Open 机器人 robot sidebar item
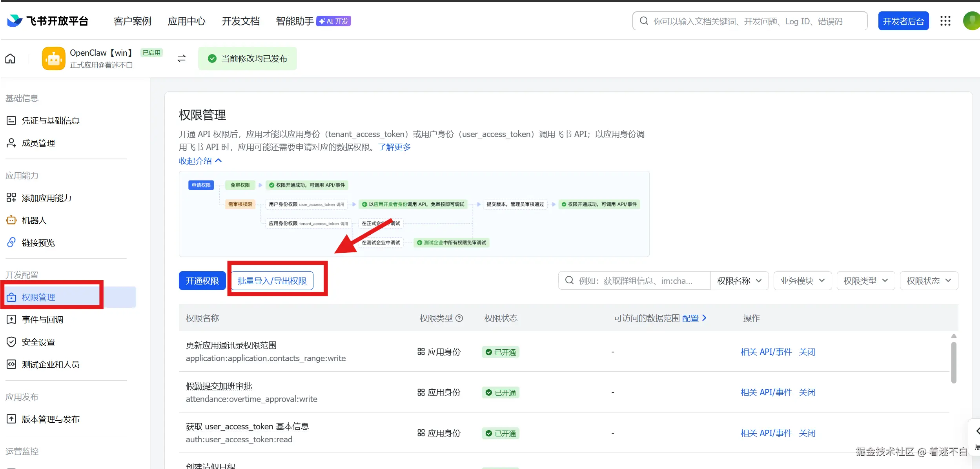The width and height of the screenshot is (980, 469). pyautogui.click(x=34, y=221)
